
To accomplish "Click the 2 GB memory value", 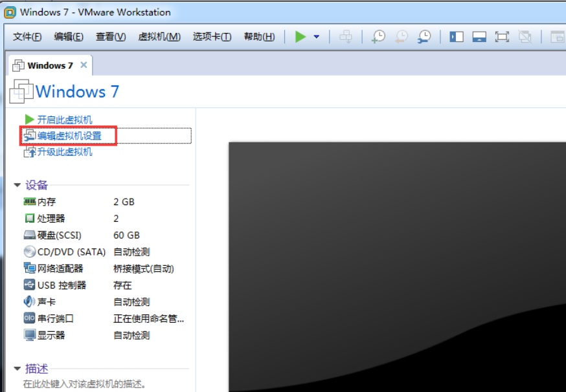I will tap(124, 202).
